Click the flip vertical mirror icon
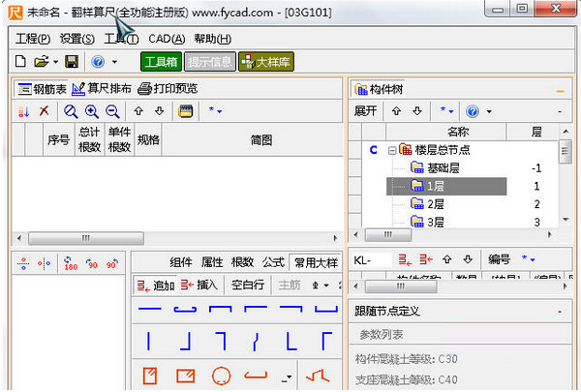Screen dimensions: 581x392 point(23,263)
